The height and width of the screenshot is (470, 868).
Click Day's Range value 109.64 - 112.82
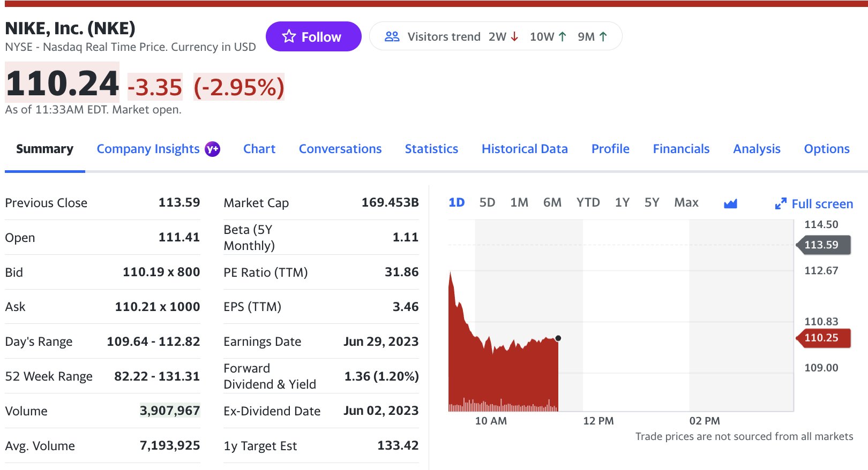pos(153,342)
